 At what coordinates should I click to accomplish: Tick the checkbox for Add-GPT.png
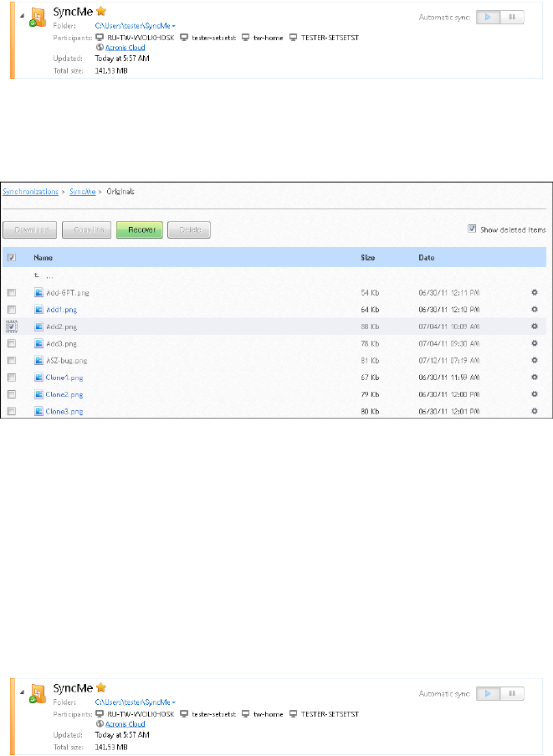click(12, 293)
